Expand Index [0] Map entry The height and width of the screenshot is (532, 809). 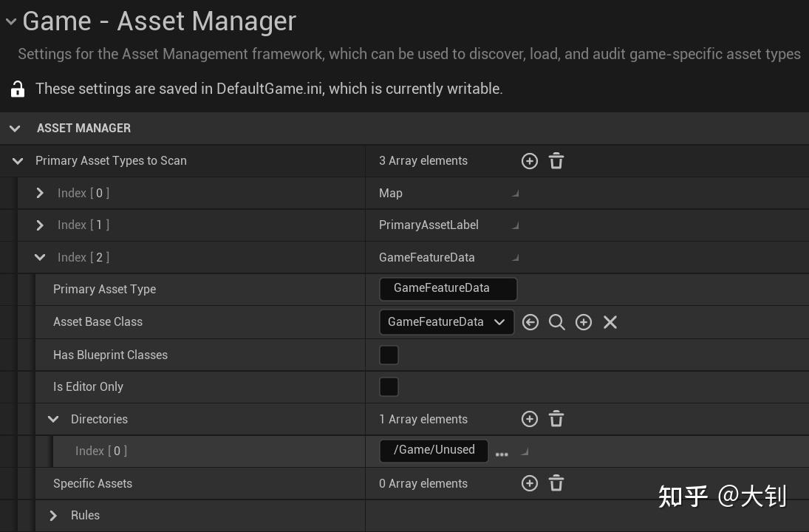(40, 193)
